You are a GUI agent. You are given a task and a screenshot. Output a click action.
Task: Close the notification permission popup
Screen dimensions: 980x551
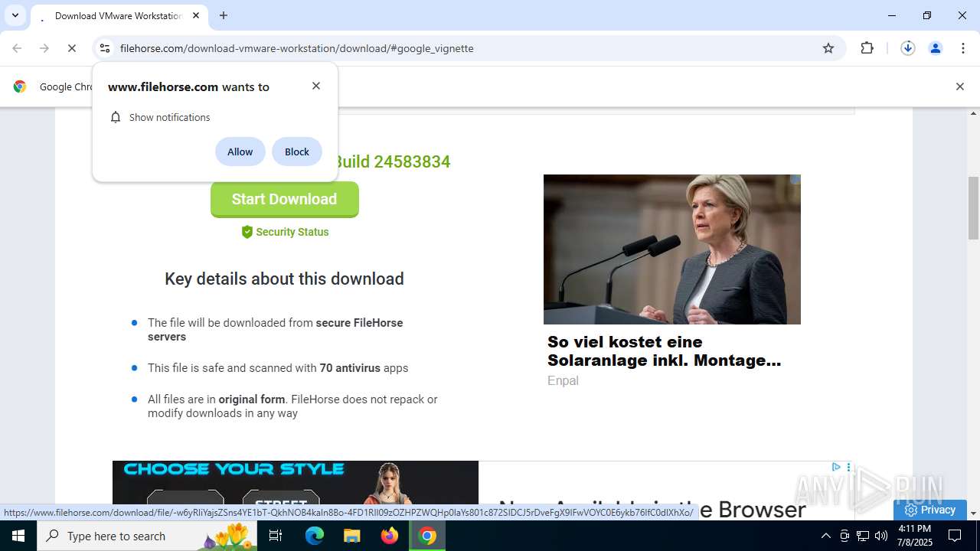(x=316, y=86)
